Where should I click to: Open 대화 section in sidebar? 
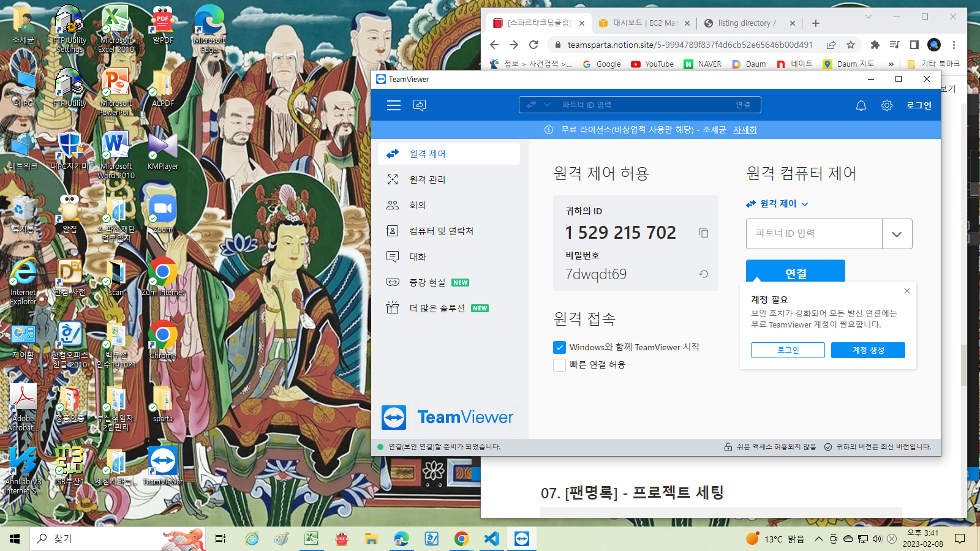[449, 257]
